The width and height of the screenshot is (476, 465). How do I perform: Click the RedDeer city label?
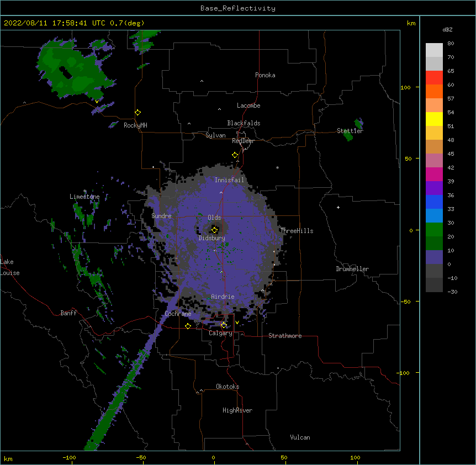[243, 141]
